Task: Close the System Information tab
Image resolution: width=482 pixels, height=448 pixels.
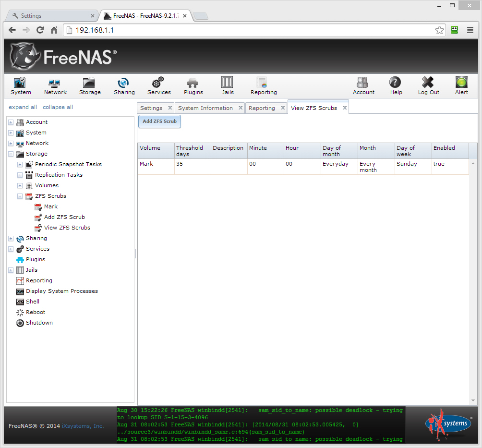Action: [241, 108]
